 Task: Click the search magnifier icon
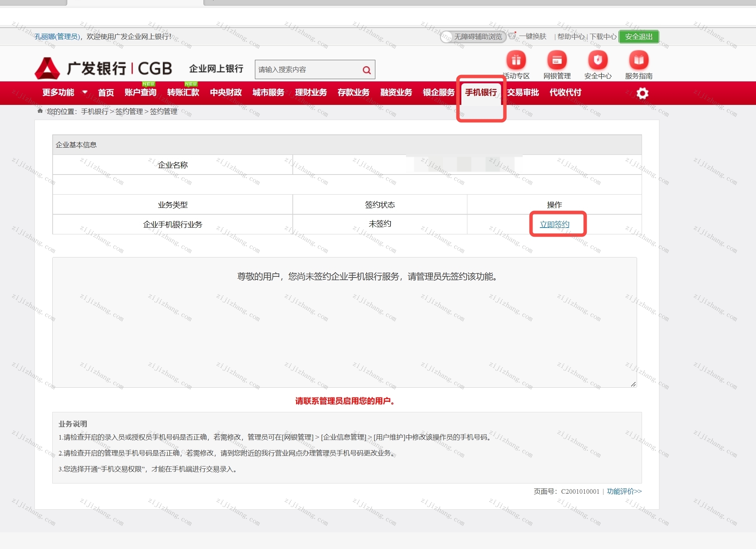[x=366, y=70]
